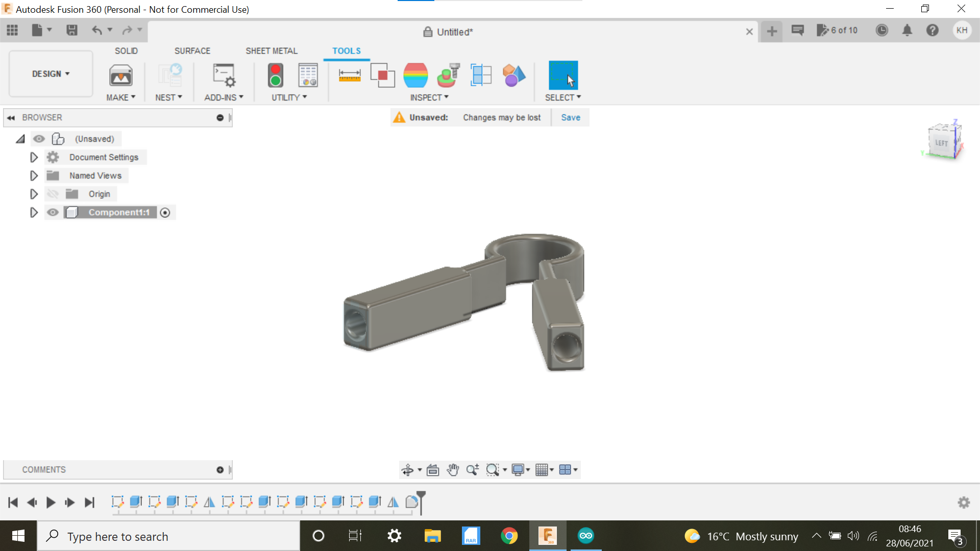Expand the Named Views tree item
The image size is (980, 551).
click(34, 176)
